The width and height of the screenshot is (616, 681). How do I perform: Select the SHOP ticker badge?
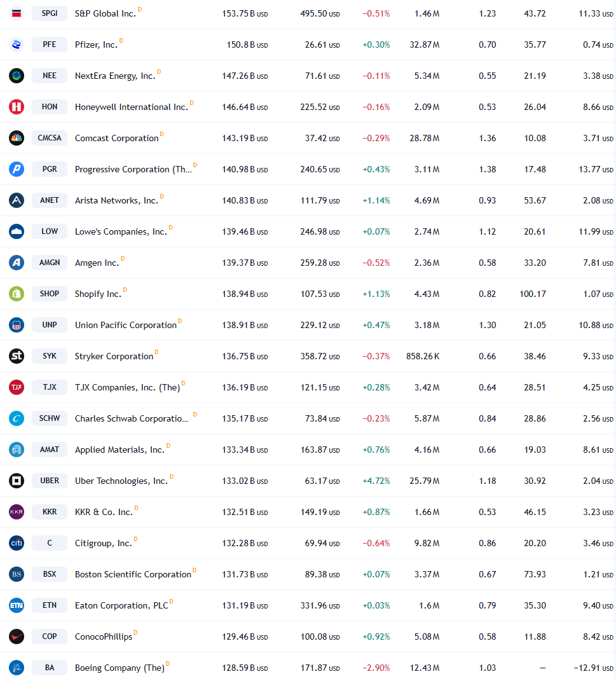(x=50, y=294)
